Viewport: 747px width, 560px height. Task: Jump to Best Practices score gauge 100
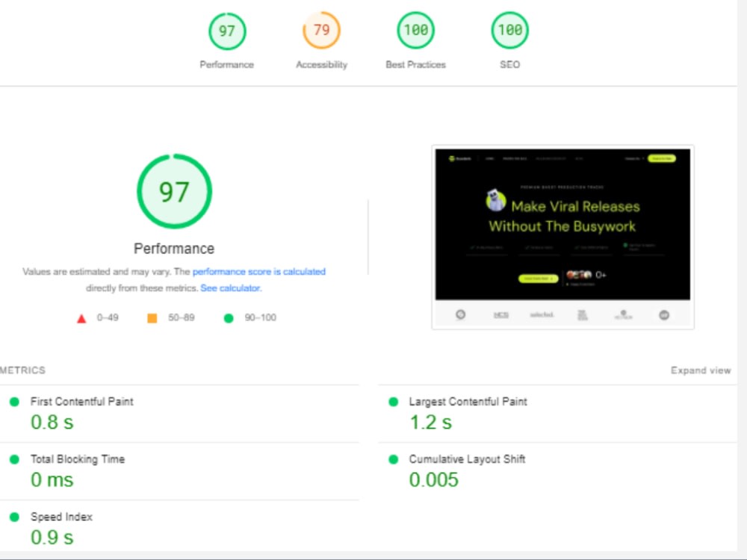[x=416, y=31]
